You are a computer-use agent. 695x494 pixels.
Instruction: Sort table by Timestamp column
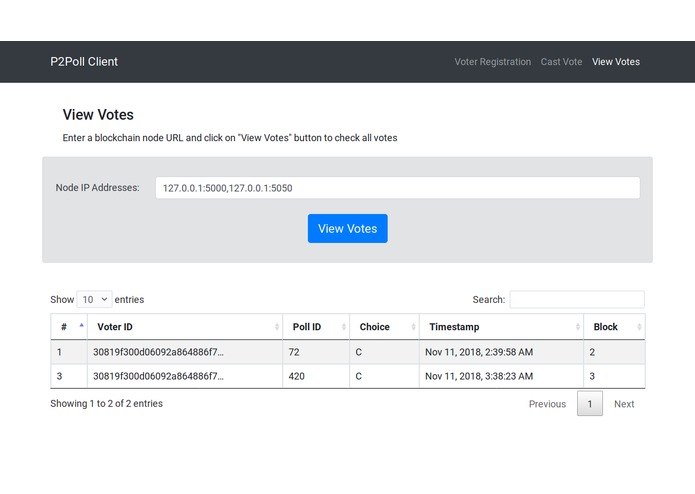pyautogui.click(x=501, y=327)
